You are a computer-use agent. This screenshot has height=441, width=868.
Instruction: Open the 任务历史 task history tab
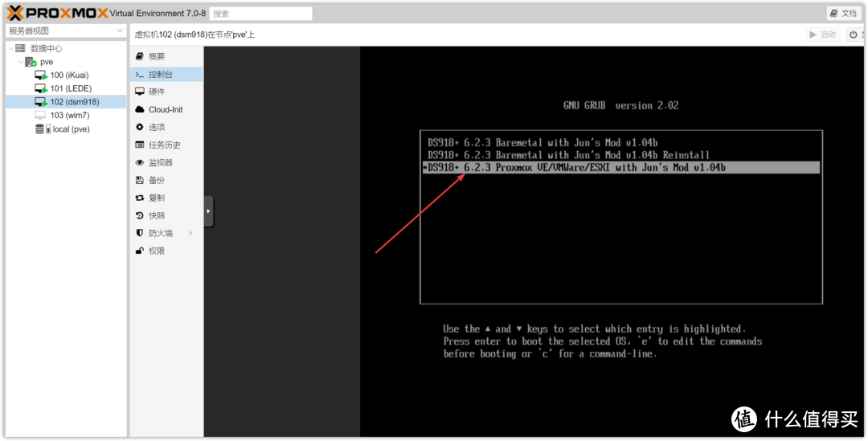click(166, 145)
